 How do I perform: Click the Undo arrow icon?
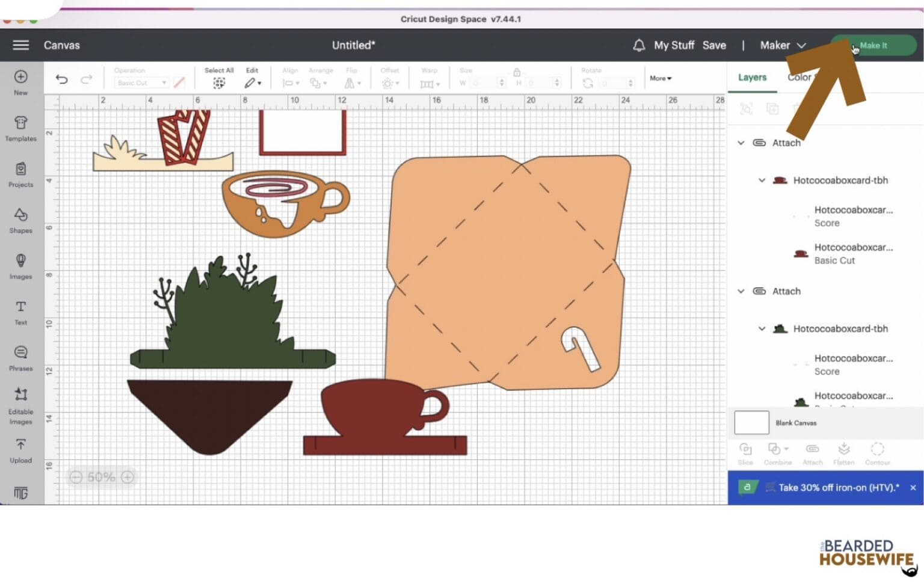[61, 79]
